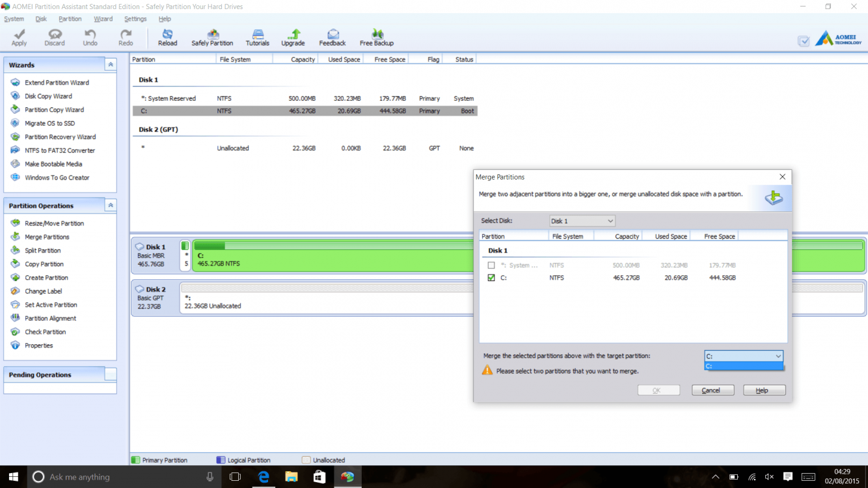Run the Check Partition operation

pyautogui.click(x=38, y=332)
